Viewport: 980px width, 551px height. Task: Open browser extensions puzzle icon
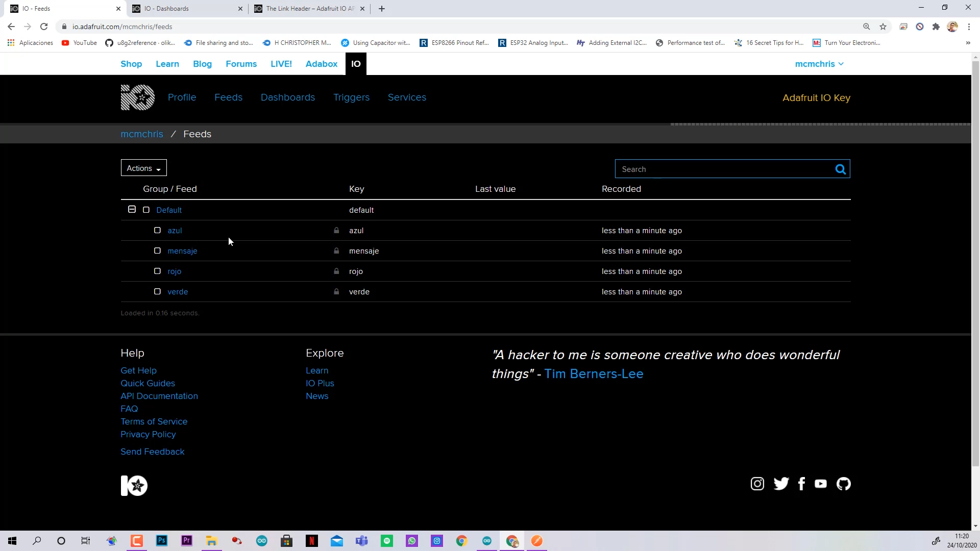coord(936,27)
